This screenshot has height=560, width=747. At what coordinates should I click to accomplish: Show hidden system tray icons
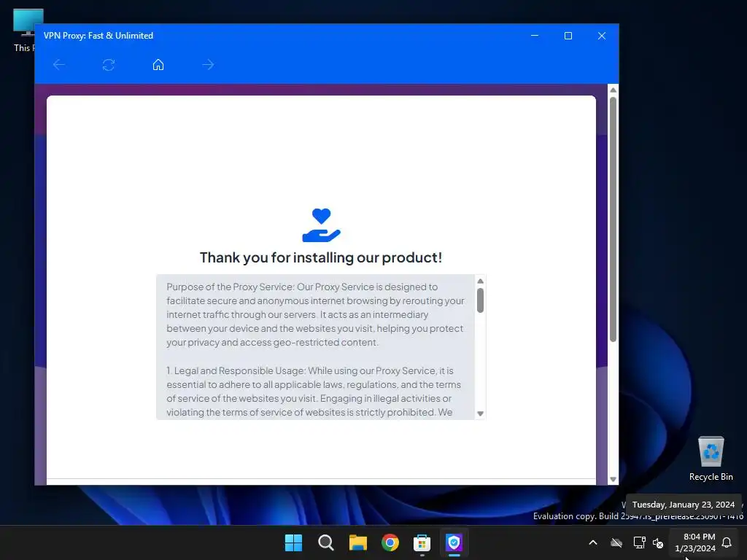pos(593,542)
